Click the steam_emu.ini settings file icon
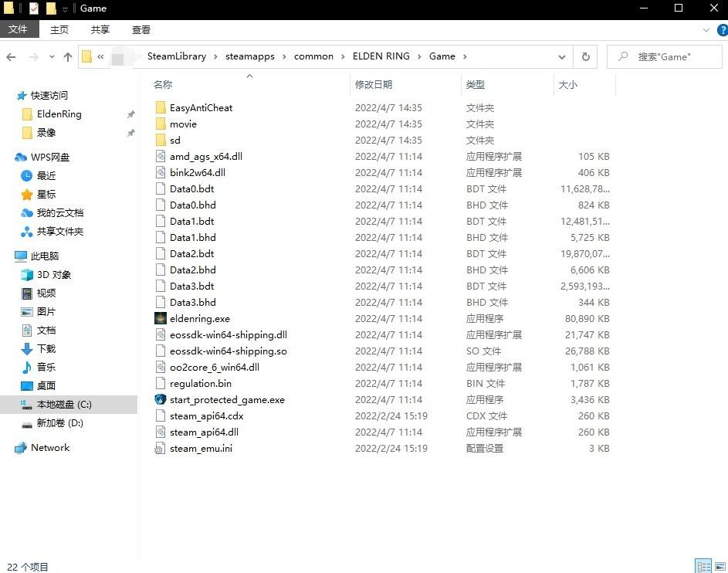This screenshot has width=728, height=573. point(161,448)
